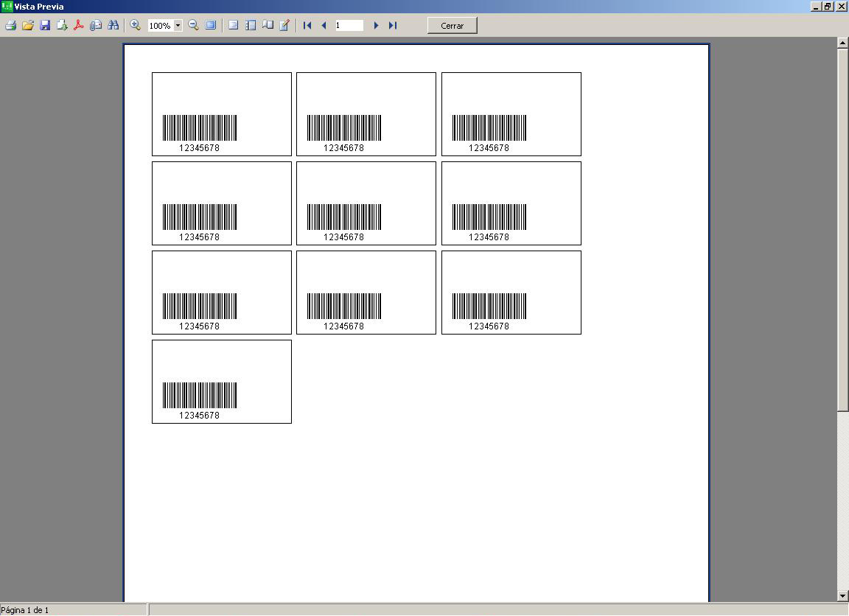Switch to the full screen view icon
The height and width of the screenshot is (616, 849).
(x=211, y=26)
